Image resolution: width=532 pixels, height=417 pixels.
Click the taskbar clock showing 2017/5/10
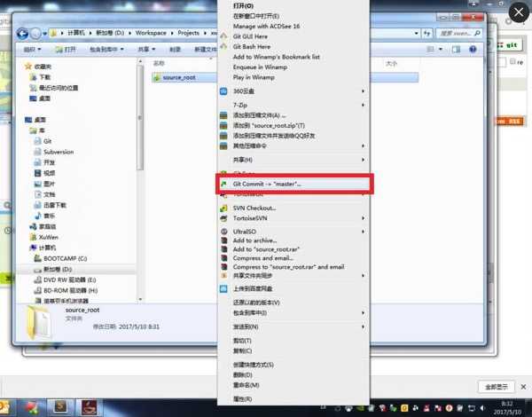point(507,408)
